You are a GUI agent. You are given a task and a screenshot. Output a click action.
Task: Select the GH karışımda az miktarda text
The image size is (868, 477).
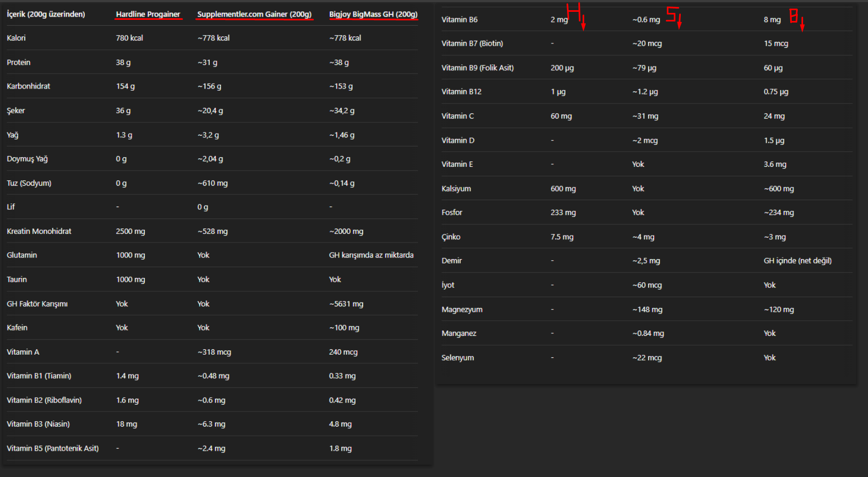coord(371,255)
